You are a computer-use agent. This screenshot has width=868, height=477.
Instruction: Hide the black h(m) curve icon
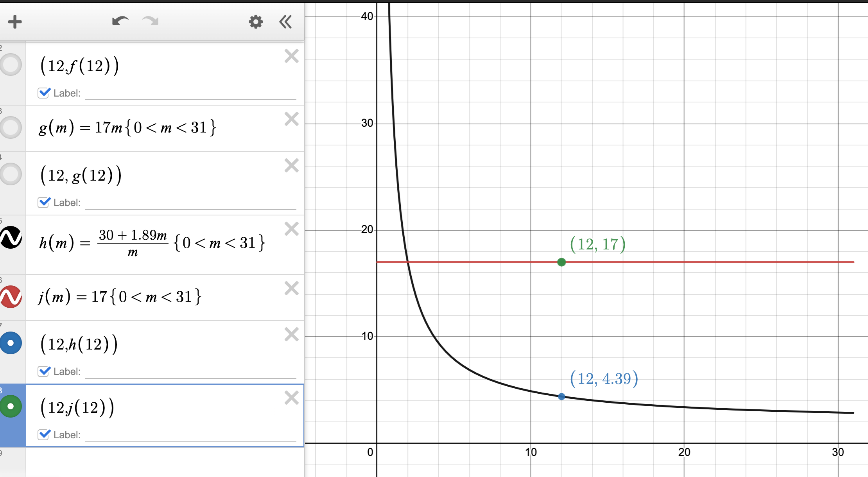click(x=11, y=237)
